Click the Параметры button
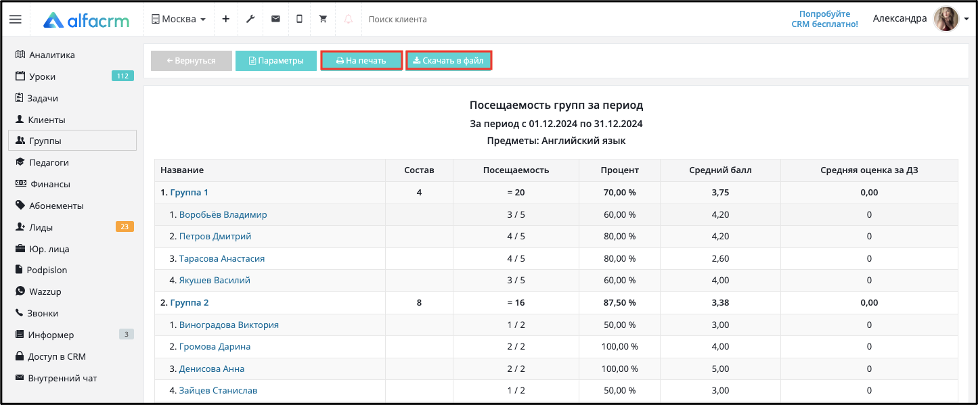 [276, 61]
